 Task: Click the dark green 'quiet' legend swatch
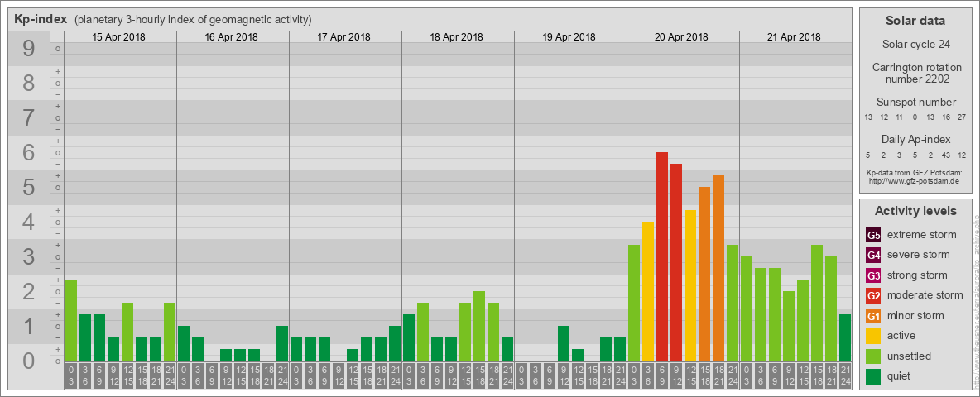point(873,375)
